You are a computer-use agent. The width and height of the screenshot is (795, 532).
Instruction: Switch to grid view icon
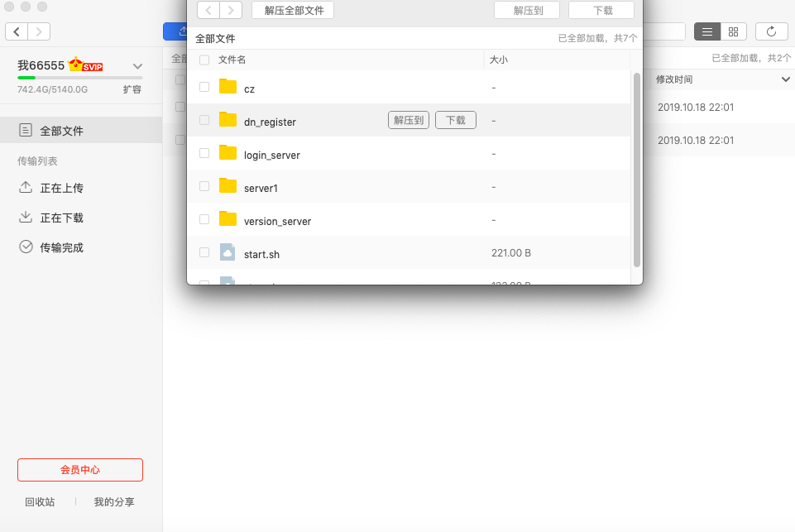[x=733, y=31]
